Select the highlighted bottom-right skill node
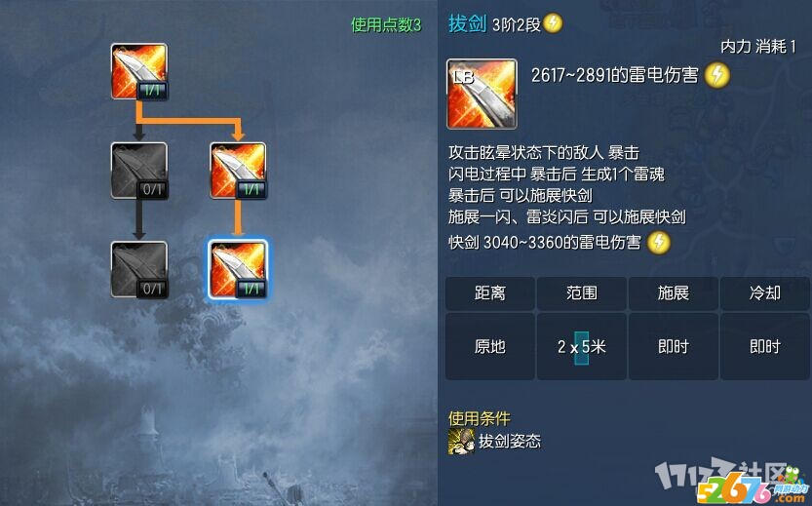Screen dimensions: 812x506 [x=238, y=269]
